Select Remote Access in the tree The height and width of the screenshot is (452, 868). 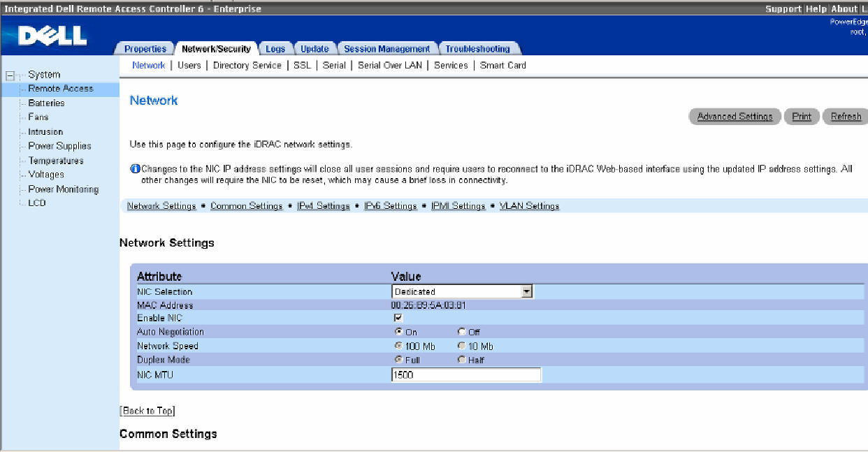point(61,89)
